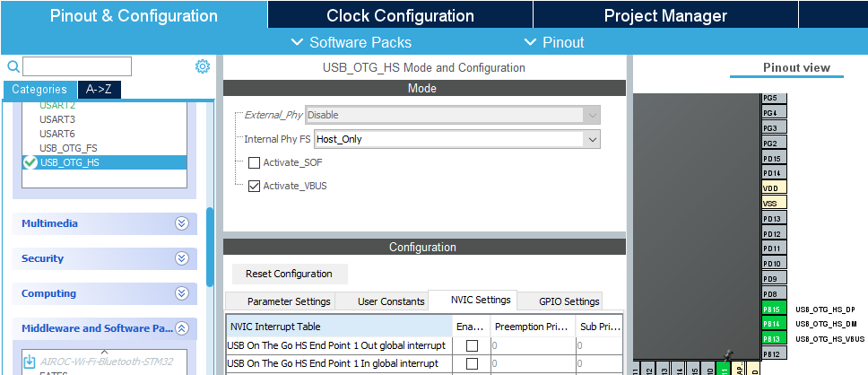
Task: Uncheck the Activate_VBUS checkbox
Action: [254, 186]
